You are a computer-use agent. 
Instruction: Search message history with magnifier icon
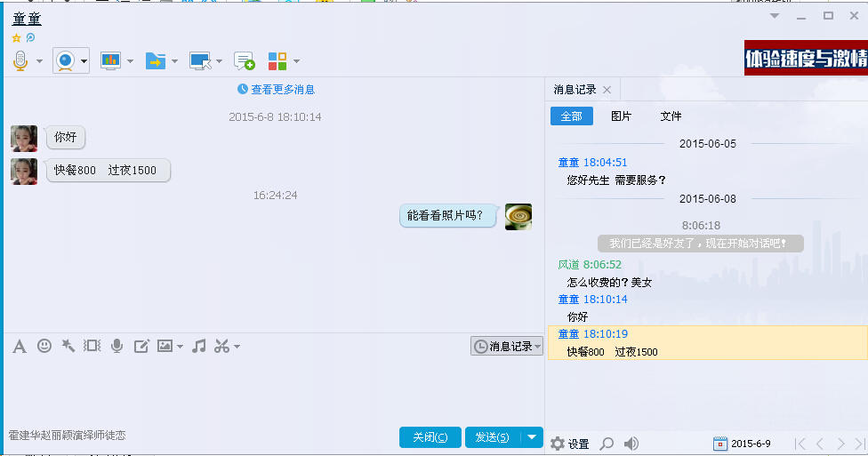click(x=607, y=444)
